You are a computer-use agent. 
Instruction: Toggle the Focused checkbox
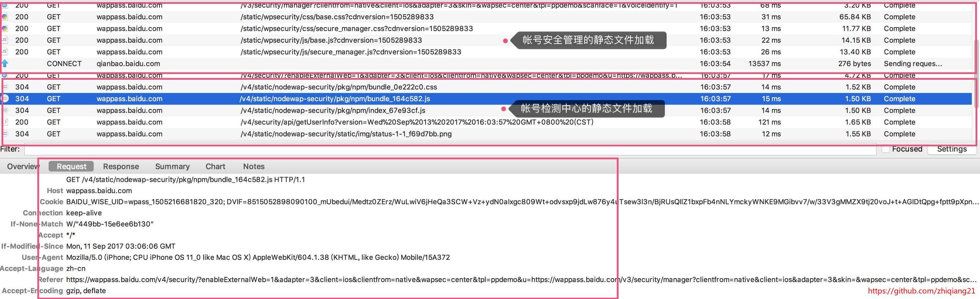point(886,149)
